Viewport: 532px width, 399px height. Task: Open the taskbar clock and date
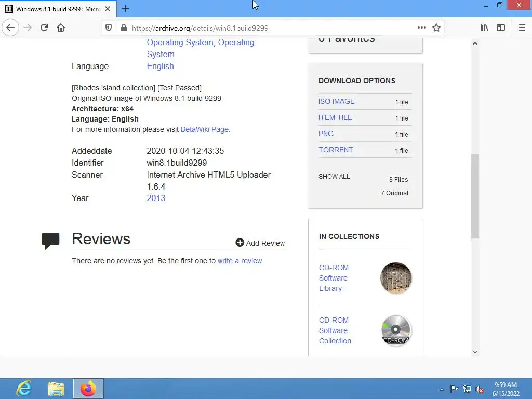tap(506, 389)
